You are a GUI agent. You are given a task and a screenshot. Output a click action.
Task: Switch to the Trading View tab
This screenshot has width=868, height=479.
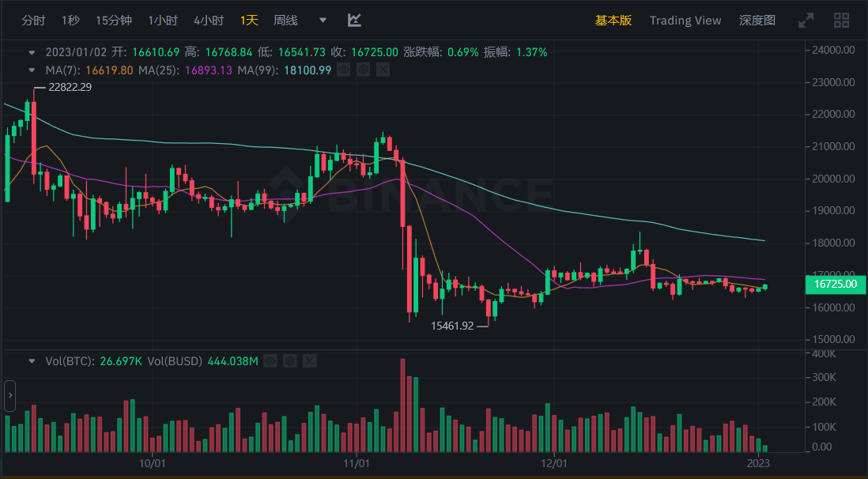pos(685,20)
